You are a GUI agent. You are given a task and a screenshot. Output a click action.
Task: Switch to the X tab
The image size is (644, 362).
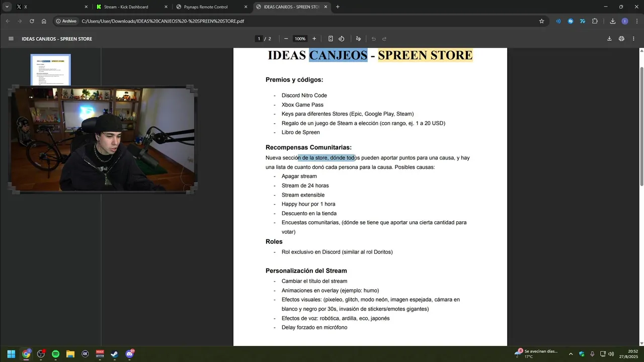pyautogui.click(x=52, y=7)
